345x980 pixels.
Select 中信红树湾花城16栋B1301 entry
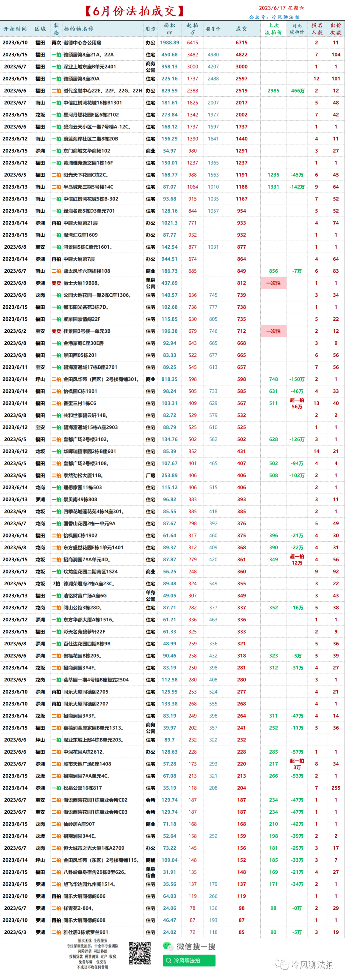click(x=92, y=103)
